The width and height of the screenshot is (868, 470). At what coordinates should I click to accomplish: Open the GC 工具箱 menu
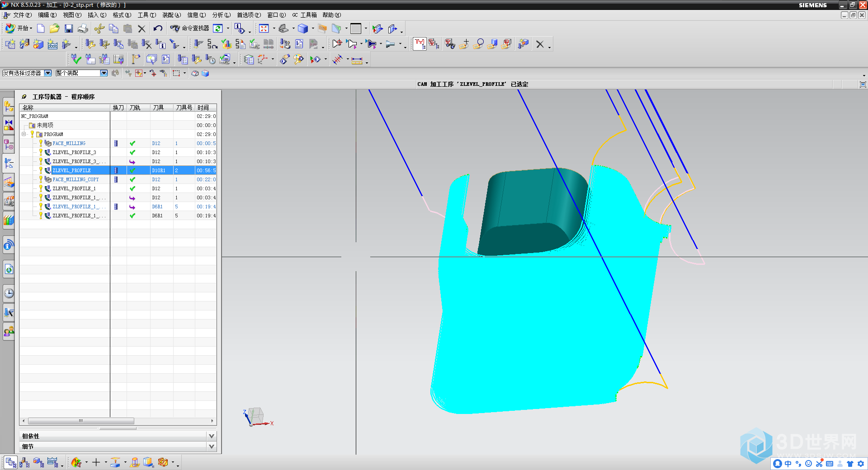[304, 15]
